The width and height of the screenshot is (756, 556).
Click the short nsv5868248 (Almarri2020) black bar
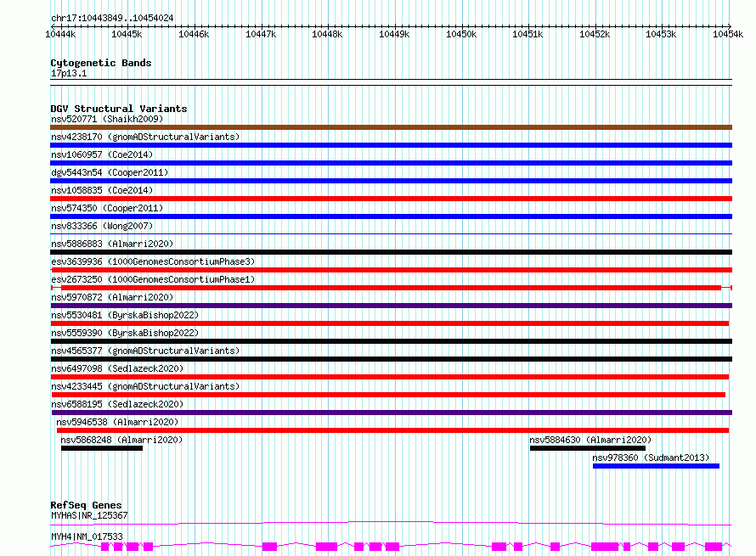102,448
